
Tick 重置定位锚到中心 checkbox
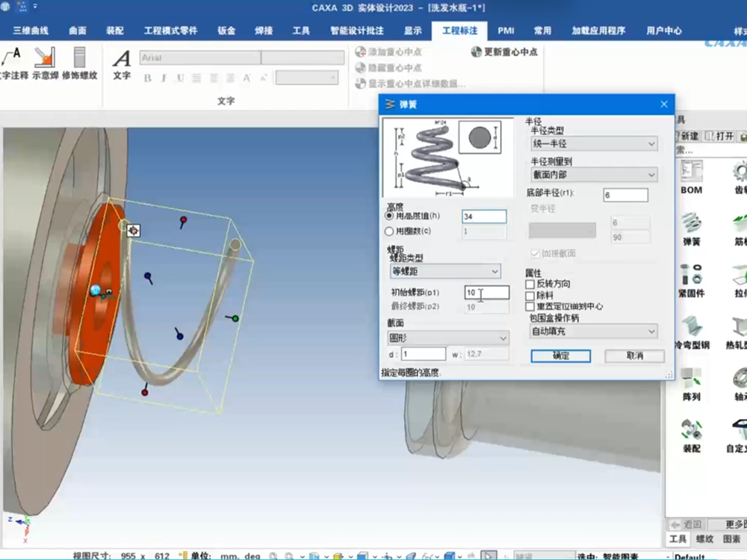point(530,306)
